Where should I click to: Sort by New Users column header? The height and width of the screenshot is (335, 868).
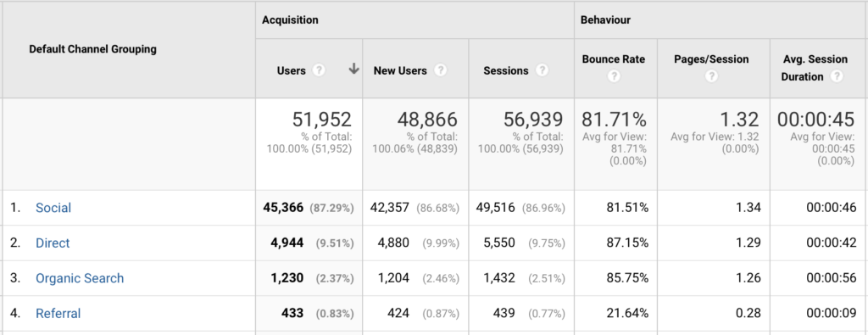(400, 71)
